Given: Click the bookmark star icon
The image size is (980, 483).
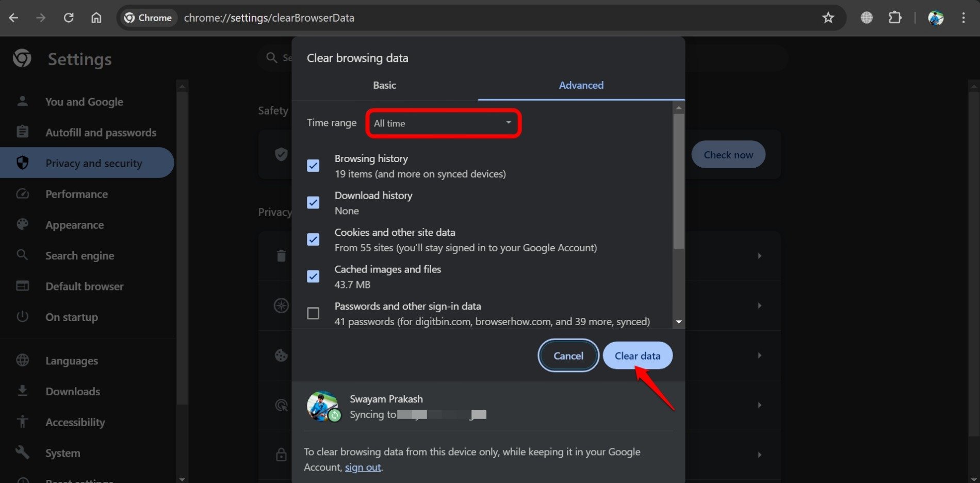Looking at the screenshot, I should click(828, 18).
